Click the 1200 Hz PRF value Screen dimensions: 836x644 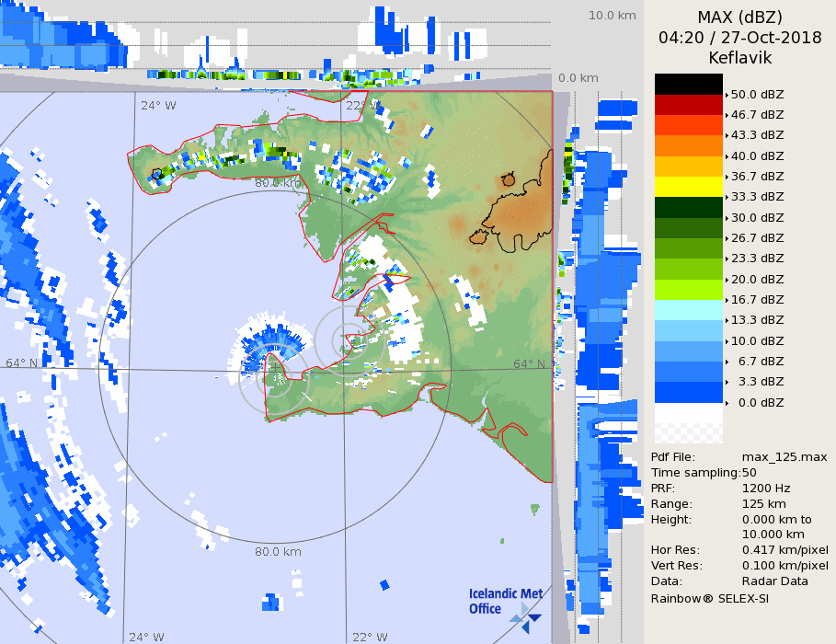tap(765, 488)
